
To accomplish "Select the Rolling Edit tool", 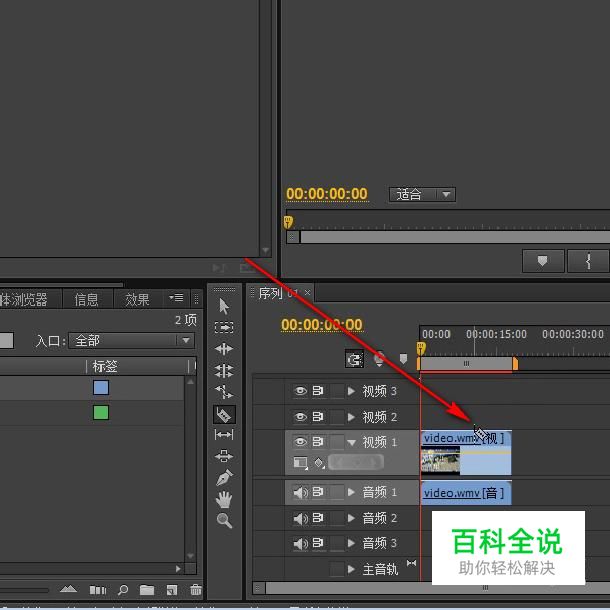I will (x=224, y=371).
